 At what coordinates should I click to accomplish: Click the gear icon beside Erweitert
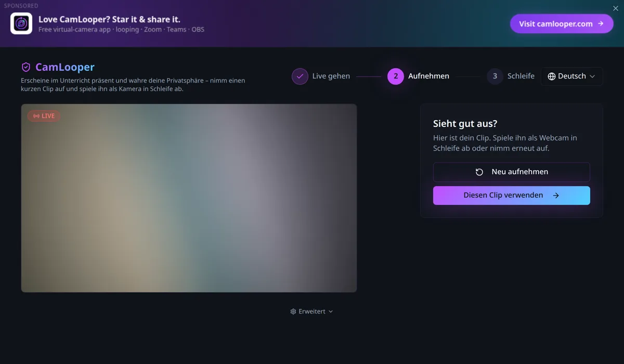[293, 311]
